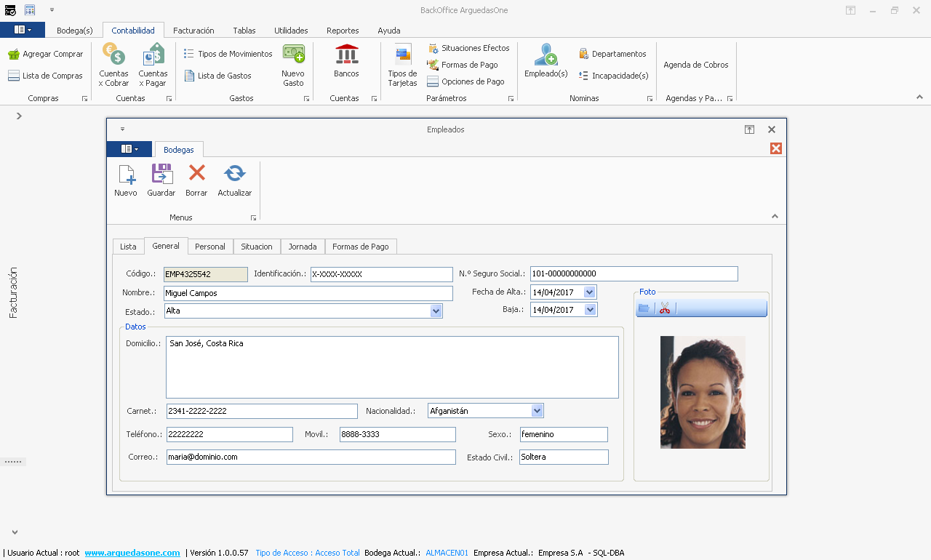931x560 pixels.
Task: Click into the Correo input field
Action: pyautogui.click(x=311, y=457)
